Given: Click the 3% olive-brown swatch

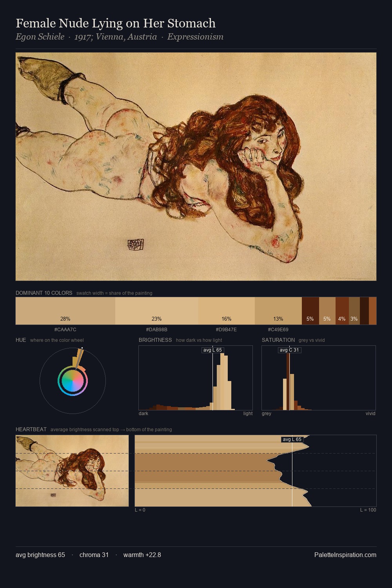Looking at the screenshot, I should tap(354, 311).
